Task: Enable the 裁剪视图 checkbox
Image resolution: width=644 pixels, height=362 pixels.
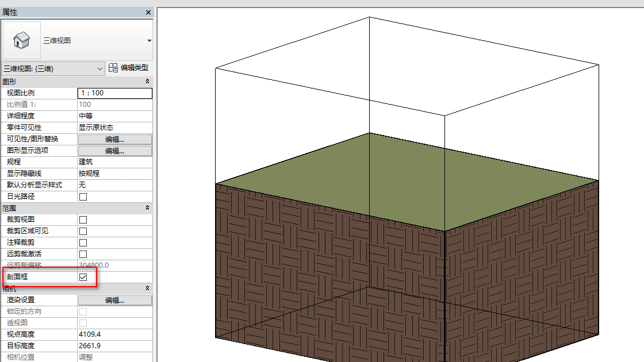Action: coord(83,219)
